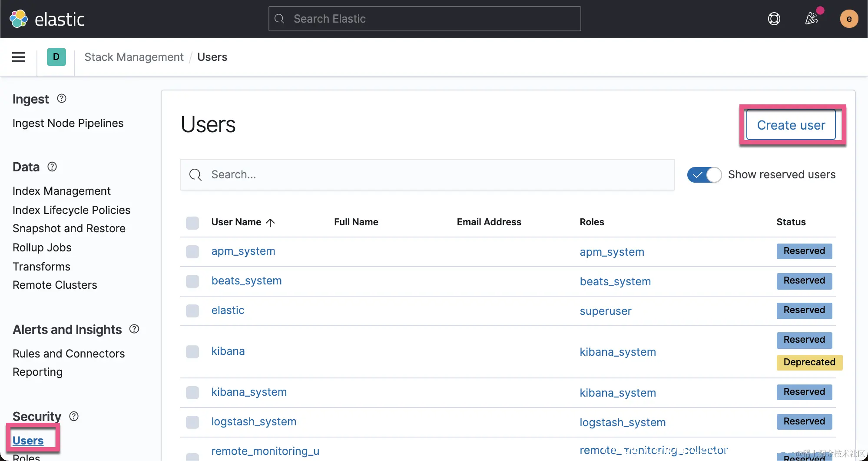Click the Status column header
Screen dimensions: 868x461
point(791,222)
